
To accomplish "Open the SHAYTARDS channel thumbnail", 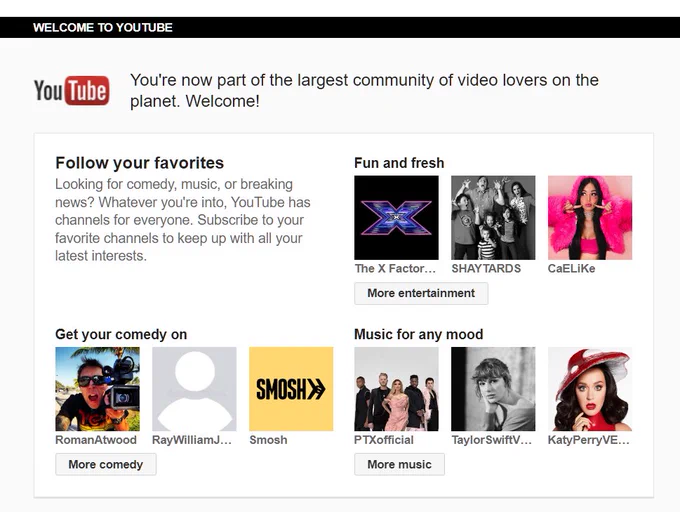I will 493,218.
